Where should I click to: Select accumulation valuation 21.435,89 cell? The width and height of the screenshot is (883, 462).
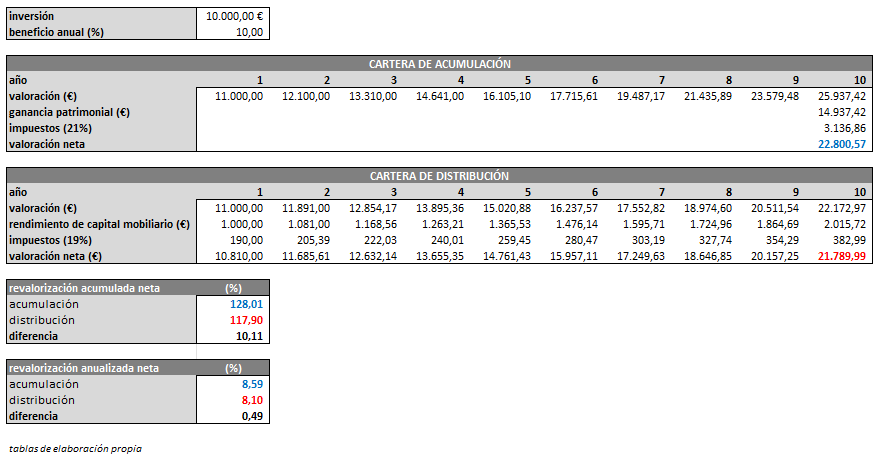point(708,96)
